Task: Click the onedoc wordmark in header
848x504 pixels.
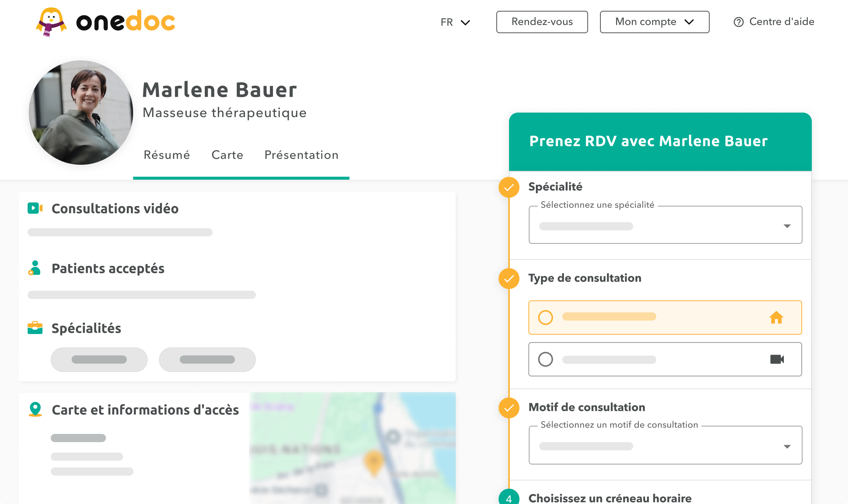Action: [x=126, y=21]
